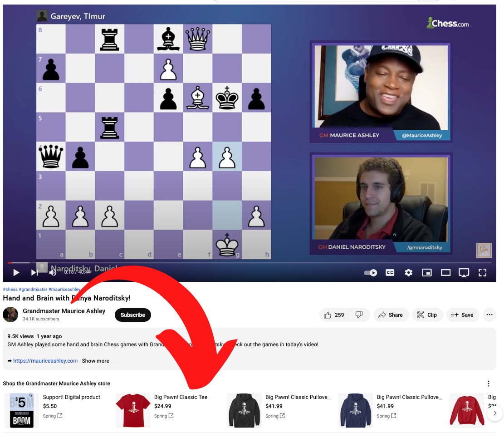Click the $41.99 price beside the black pullover
This screenshot has height=438, width=504.
tap(274, 406)
